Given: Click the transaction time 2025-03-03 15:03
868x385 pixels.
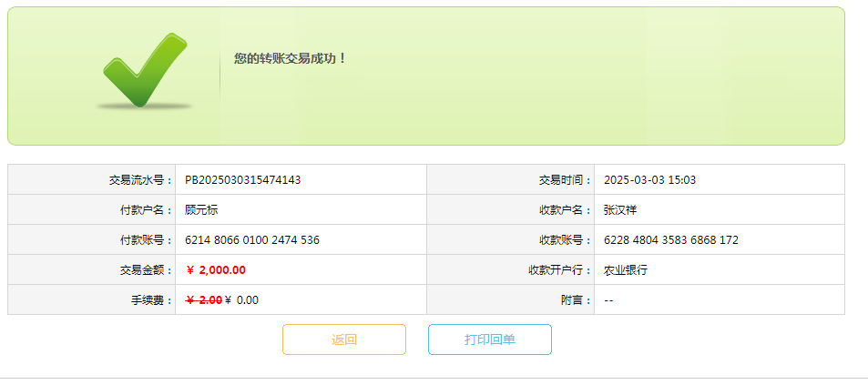Looking at the screenshot, I should (649, 180).
